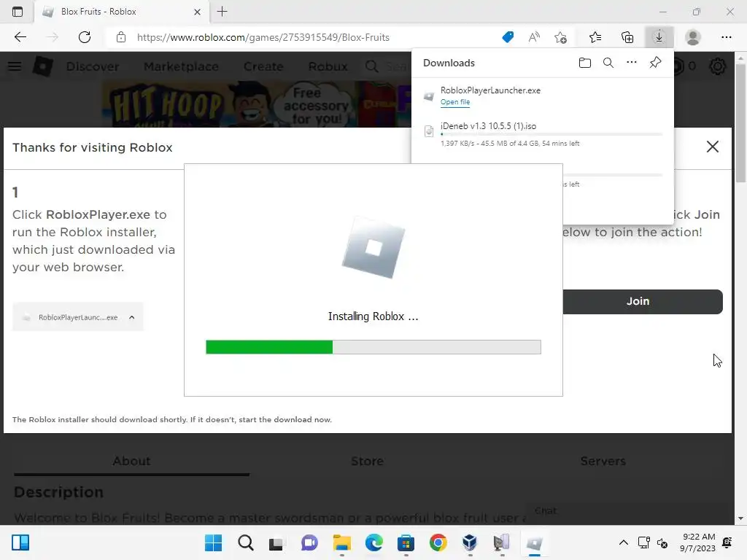Toggle Read aloud icon in address bar
Viewport: 747px width, 560px height.
coord(534,37)
